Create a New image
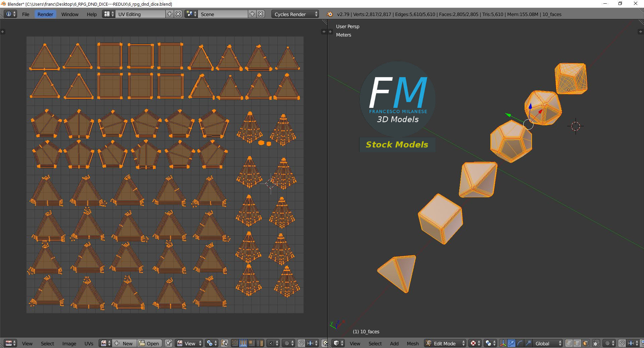 pyautogui.click(x=124, y=343)
